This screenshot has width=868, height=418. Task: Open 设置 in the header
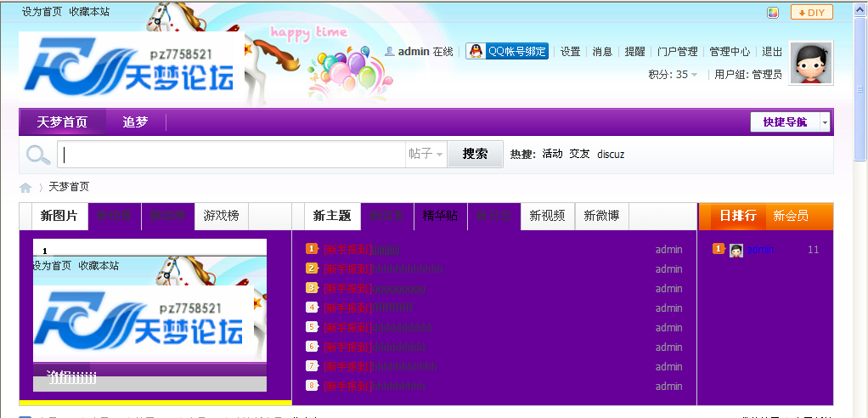coord(570,52)
